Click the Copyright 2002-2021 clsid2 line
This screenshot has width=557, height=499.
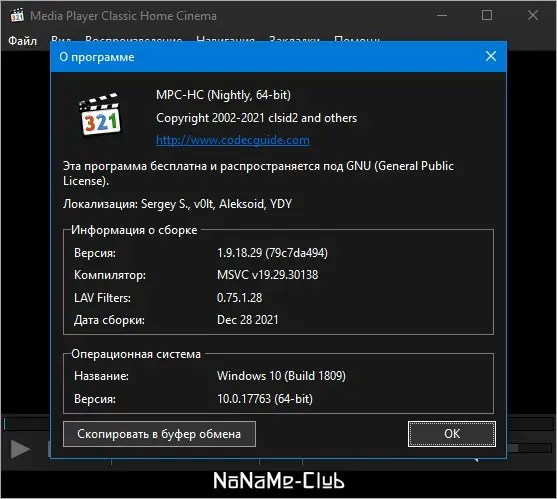pos(256,118)
